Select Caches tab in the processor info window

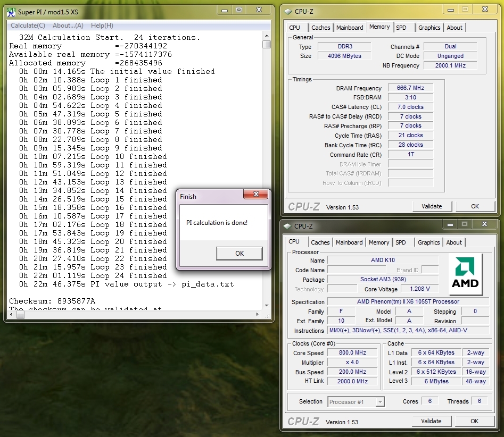coord(320,242)
